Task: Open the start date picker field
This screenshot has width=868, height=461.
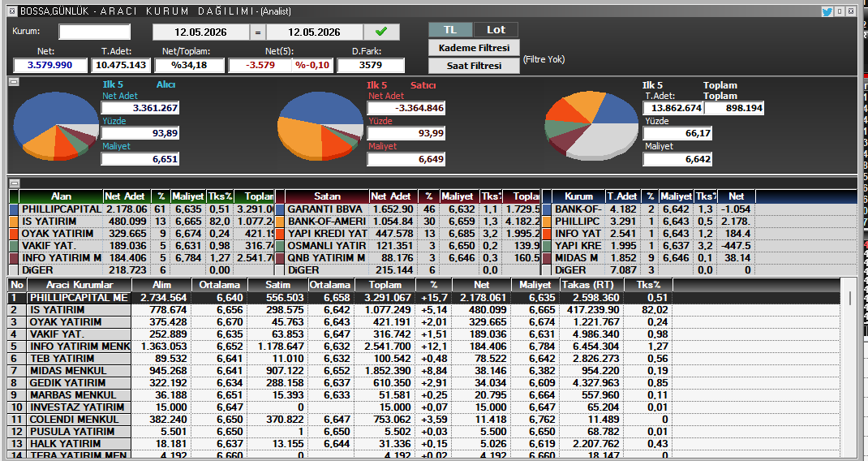Action: pyautogui.click(x=200, y=32)
